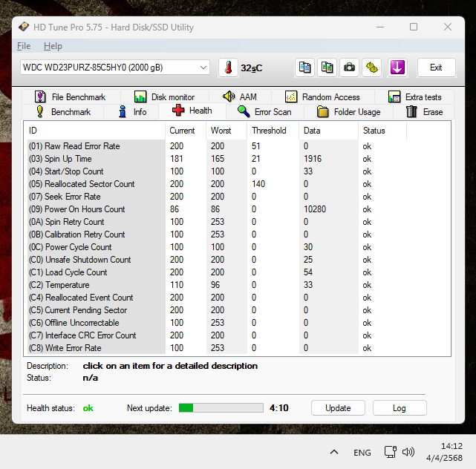Screen dimensions: 476x469
Task: Open the Help menu
Action: 53,46
